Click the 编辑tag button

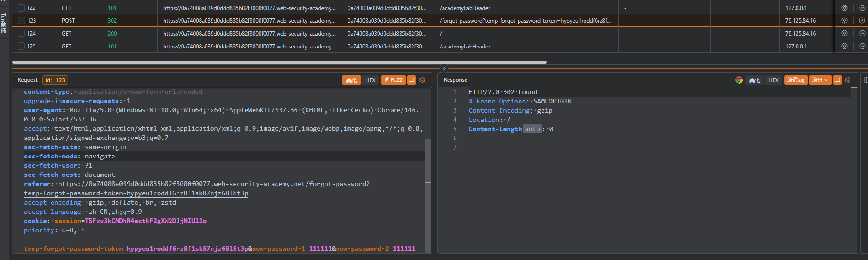click(796, 80)
